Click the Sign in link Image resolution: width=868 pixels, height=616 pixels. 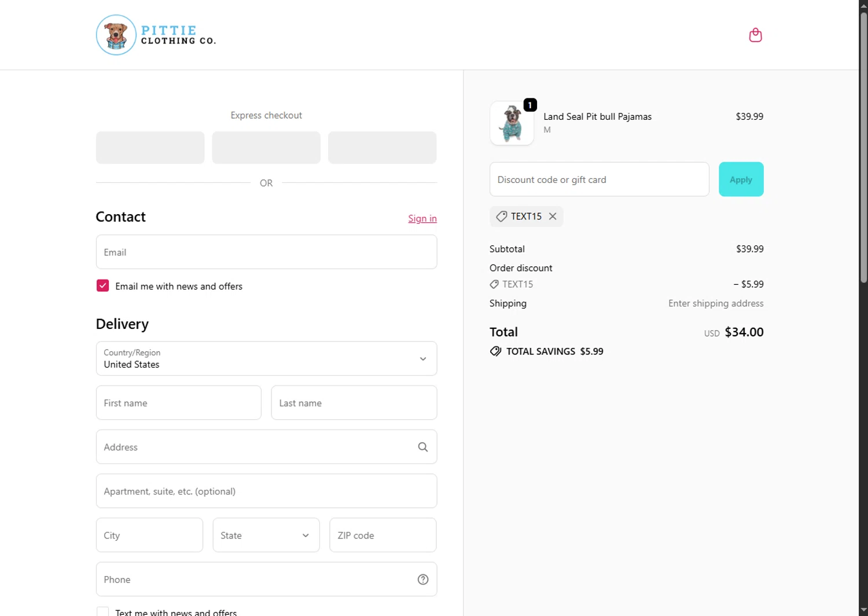[422, 218]
